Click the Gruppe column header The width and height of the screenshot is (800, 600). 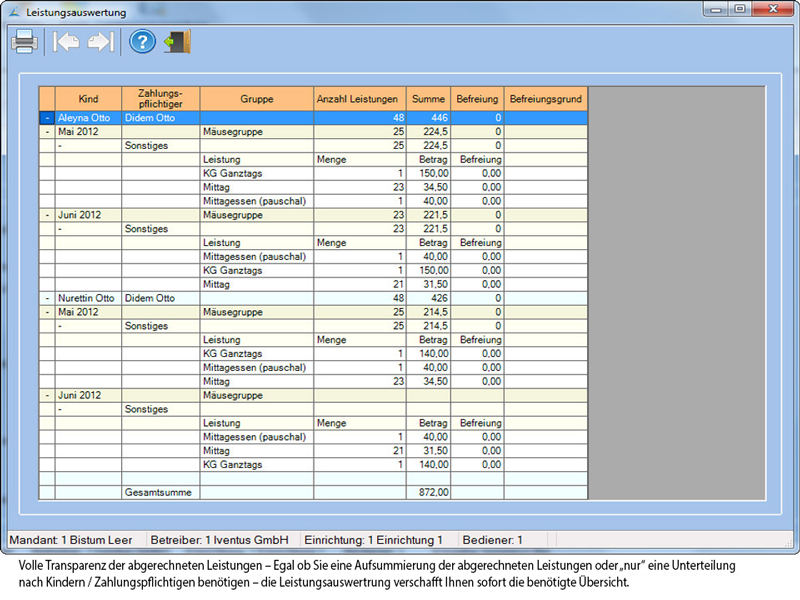(257, 99)
